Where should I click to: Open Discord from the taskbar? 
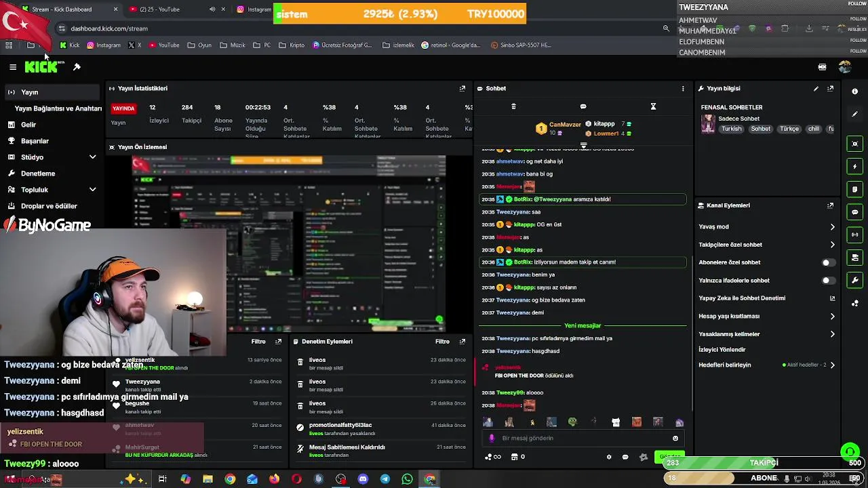[x=363, y=479]
